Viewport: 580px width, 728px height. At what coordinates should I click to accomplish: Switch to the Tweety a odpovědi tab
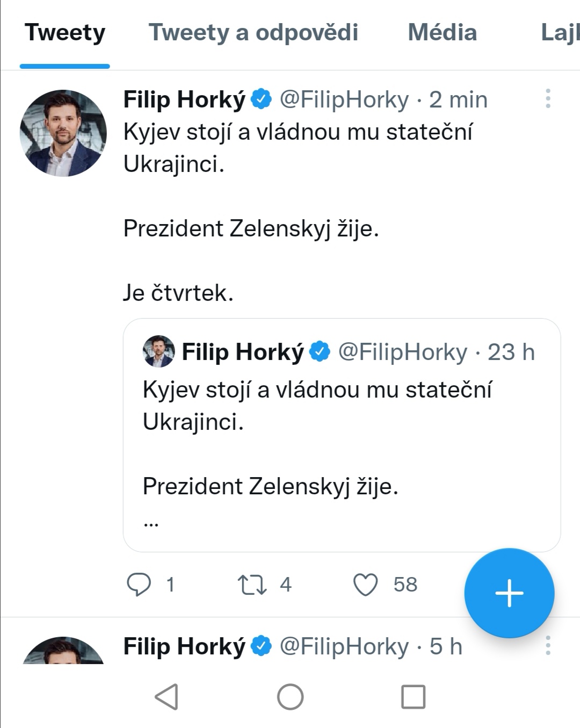coord(253,33)
